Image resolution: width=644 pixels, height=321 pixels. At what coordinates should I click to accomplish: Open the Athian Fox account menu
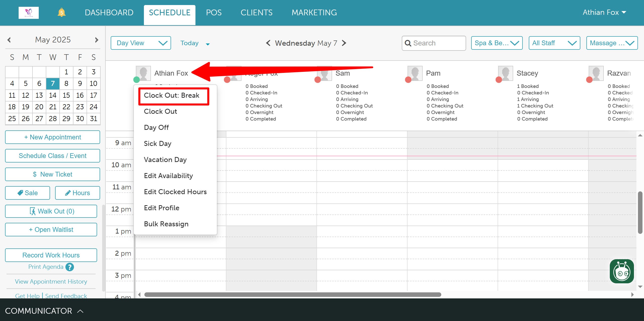click(x=604, y=13)
